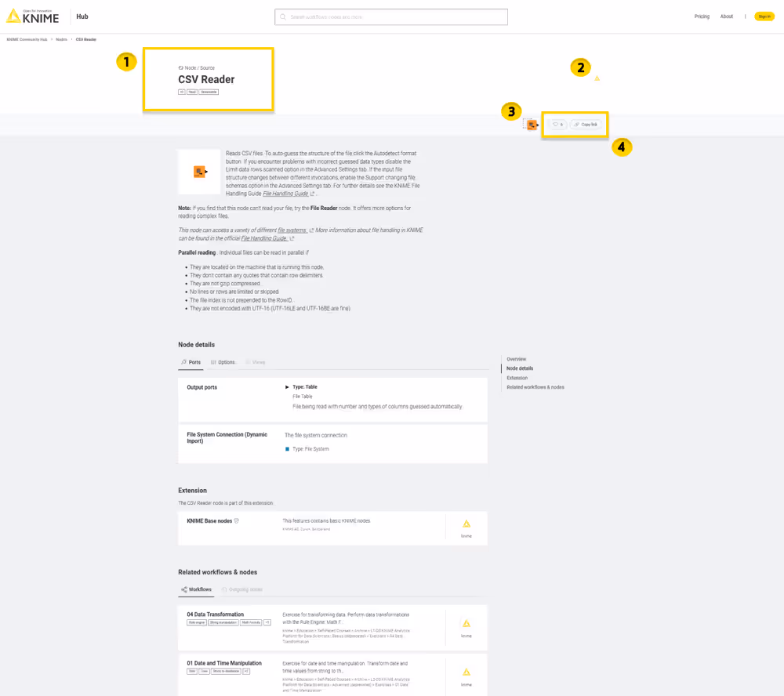Expand the Type: Table output port details

point(288,386)
